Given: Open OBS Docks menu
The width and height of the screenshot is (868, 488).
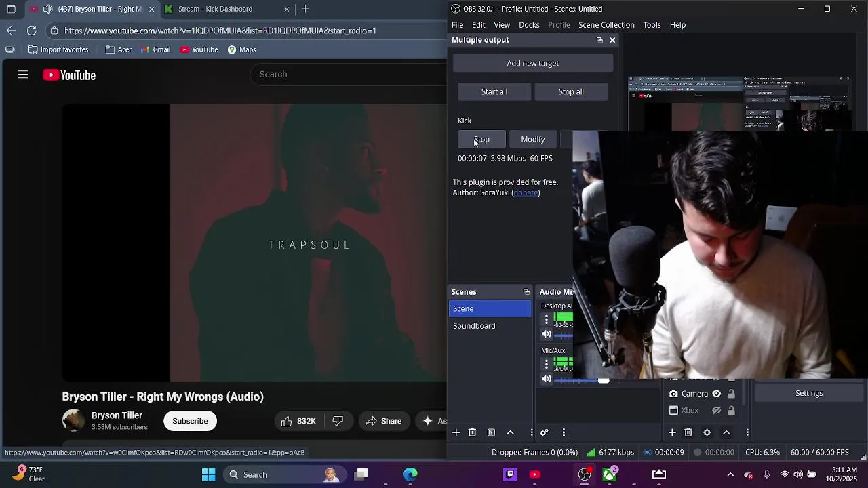Looking at the screenshot, I should tap(529, 25).
